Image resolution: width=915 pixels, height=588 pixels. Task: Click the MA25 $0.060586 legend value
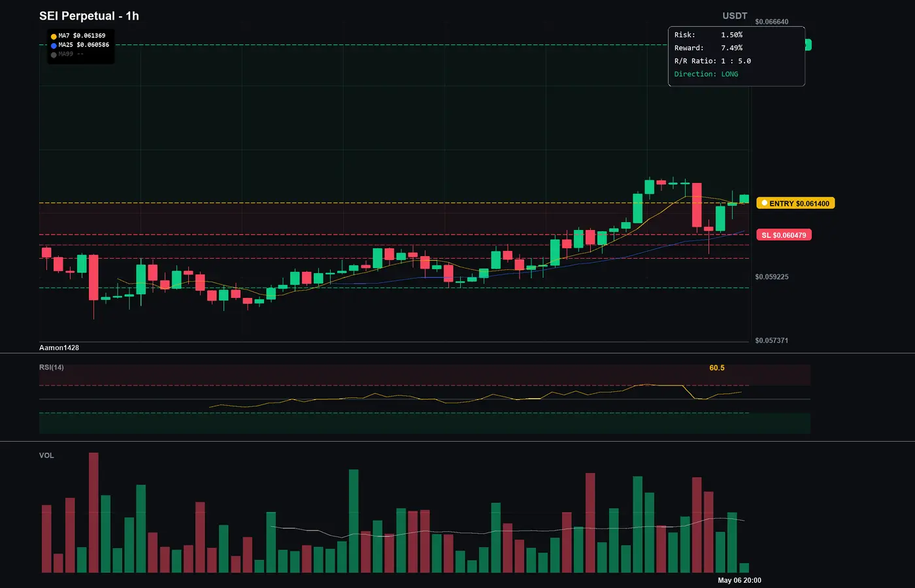84,45
